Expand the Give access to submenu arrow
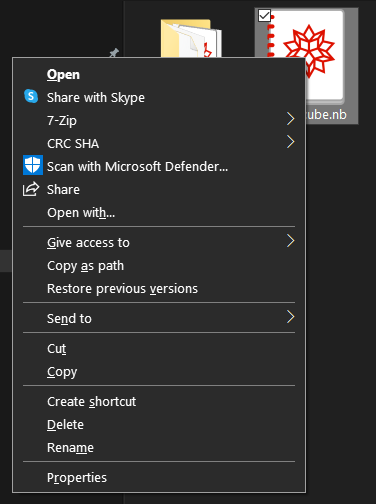 point(290,241)
